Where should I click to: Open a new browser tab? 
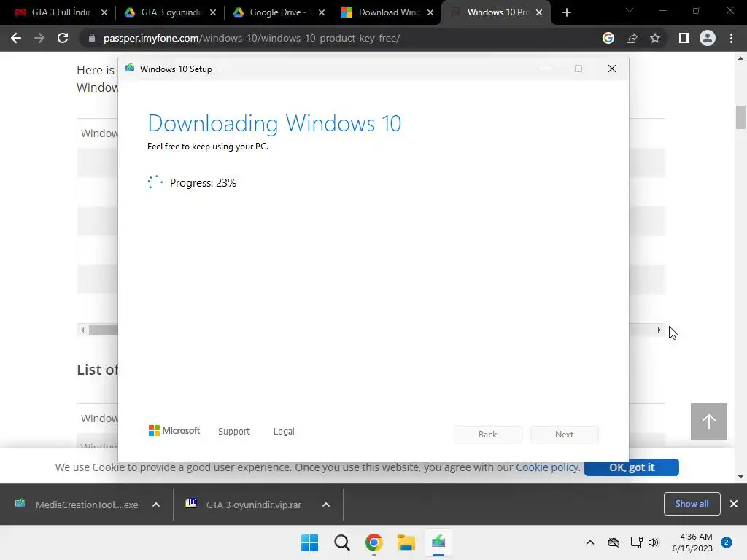coord(566,12)
